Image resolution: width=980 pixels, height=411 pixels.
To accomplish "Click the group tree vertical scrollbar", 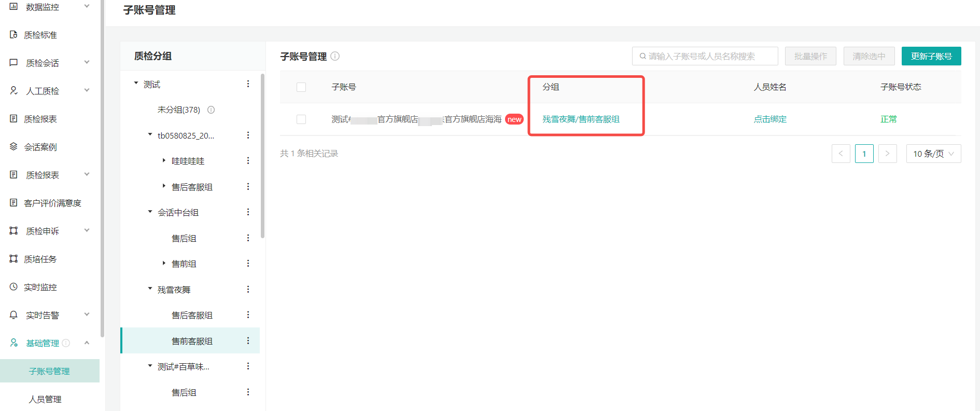I will coord(262,156).
